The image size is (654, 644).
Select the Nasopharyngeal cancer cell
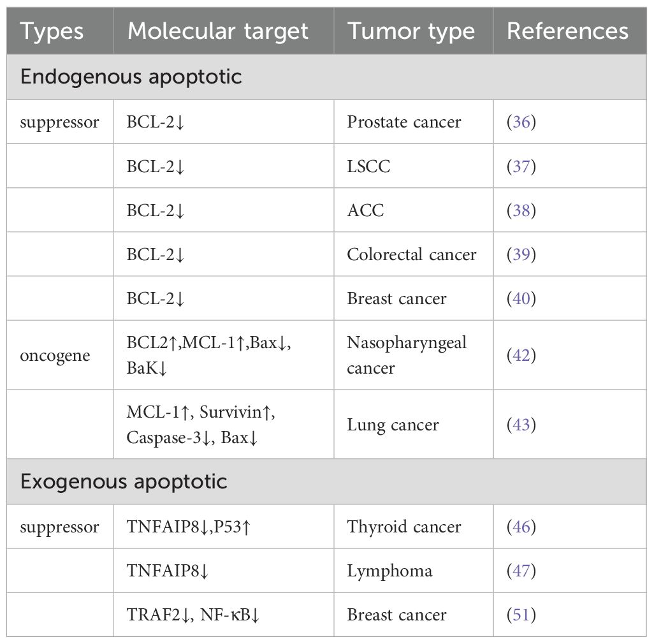[x=407, y=355]
